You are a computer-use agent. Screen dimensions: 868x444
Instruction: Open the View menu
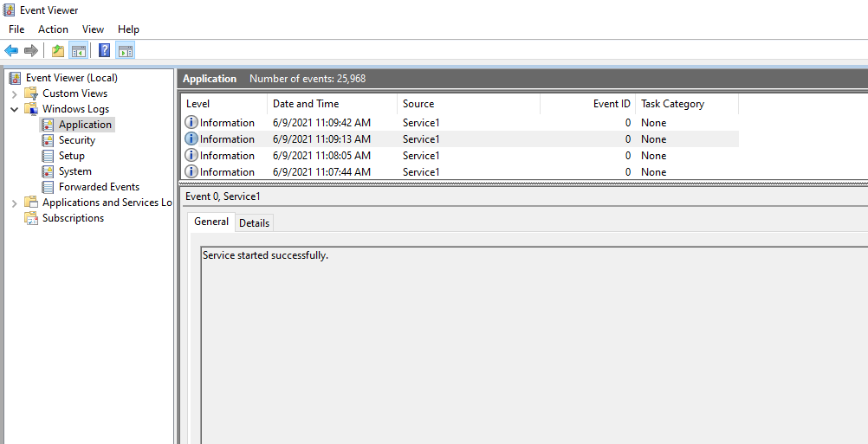point(93,29)
